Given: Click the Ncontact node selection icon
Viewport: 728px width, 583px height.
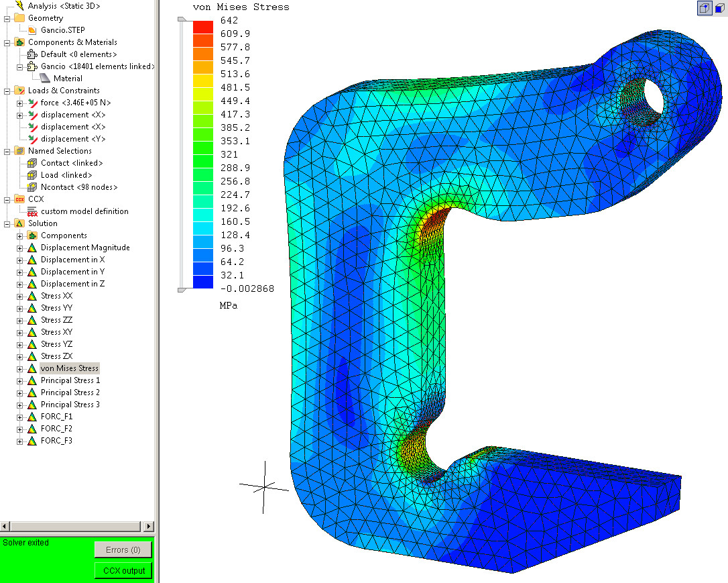Looking at the screenshot, I should [x=32, y=187].
